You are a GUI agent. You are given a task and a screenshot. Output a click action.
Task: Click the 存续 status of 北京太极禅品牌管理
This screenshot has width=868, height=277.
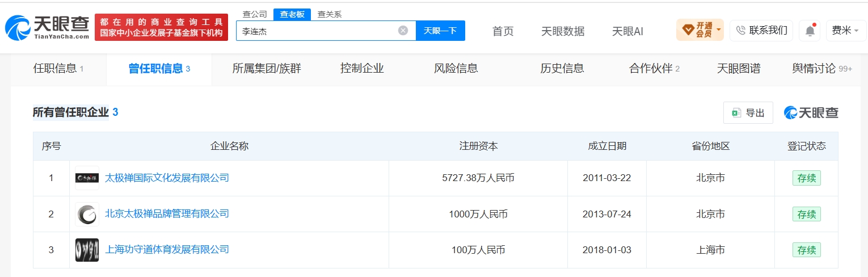(807, 214)
